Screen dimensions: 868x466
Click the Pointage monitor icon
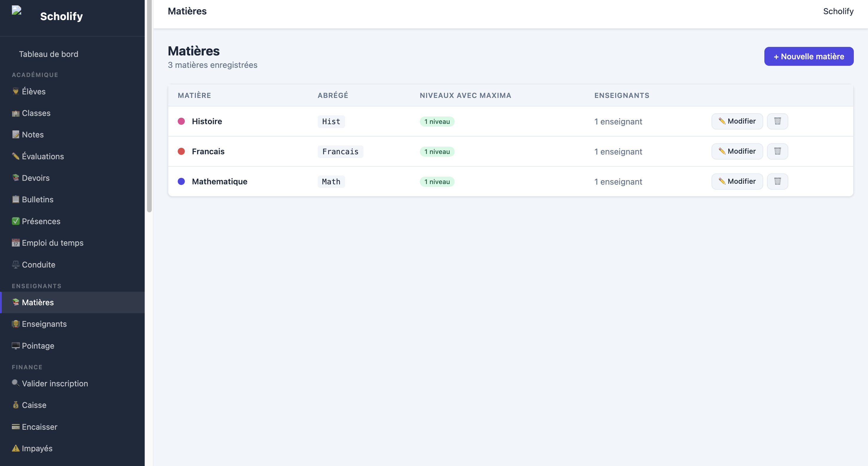coord(15,346)
